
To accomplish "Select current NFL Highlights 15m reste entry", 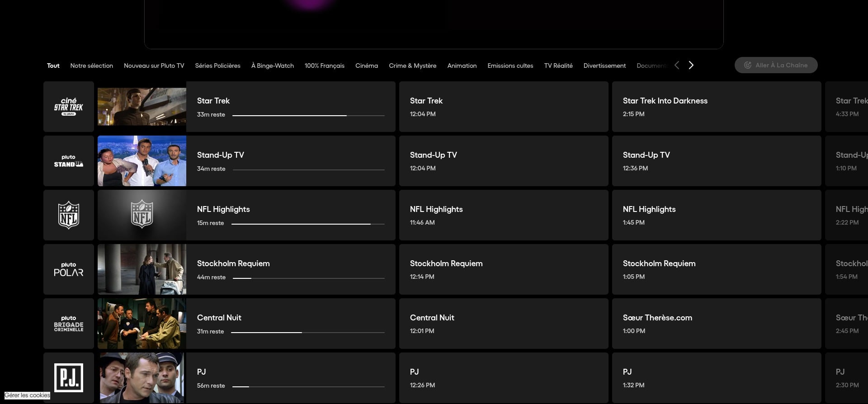I will (291, 215).
